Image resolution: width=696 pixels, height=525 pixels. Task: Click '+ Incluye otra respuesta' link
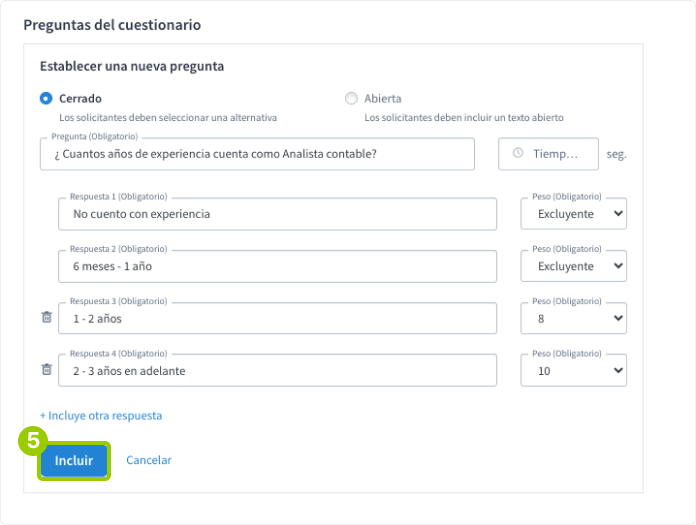pos(101,415)
